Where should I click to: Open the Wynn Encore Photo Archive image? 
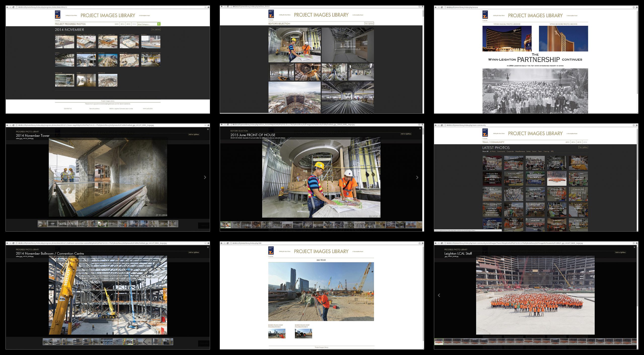click(x=563, y=39)
